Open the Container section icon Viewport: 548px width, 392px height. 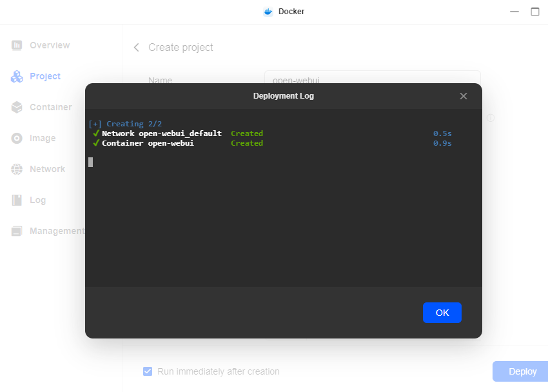coord(17,107)
